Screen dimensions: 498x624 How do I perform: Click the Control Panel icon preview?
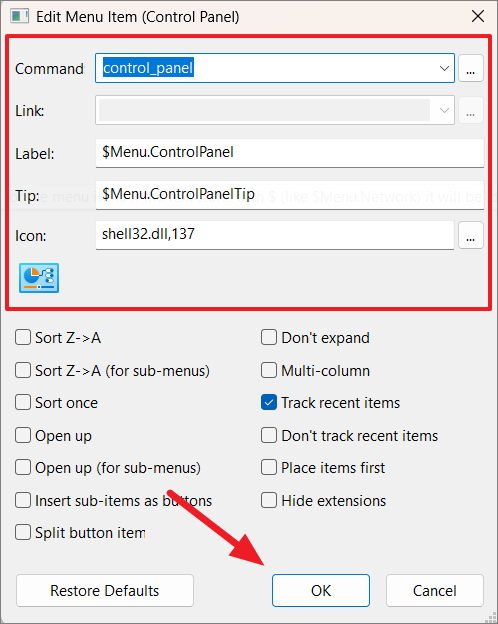pos(39,278)
